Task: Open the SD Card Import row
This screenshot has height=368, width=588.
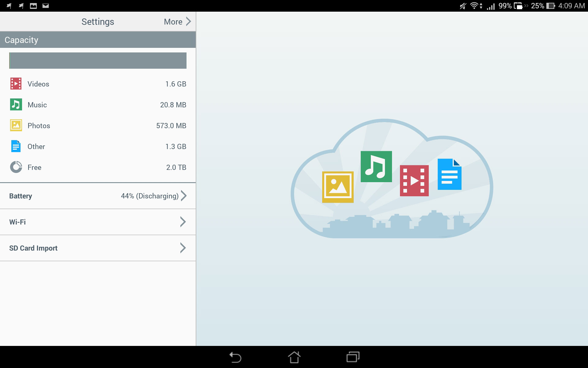Action: click(98, 248)
